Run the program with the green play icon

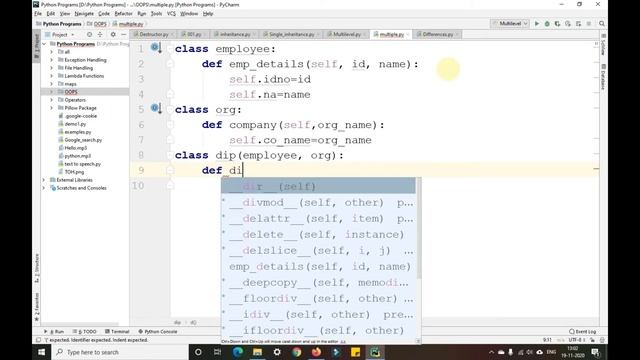point(537,24)
